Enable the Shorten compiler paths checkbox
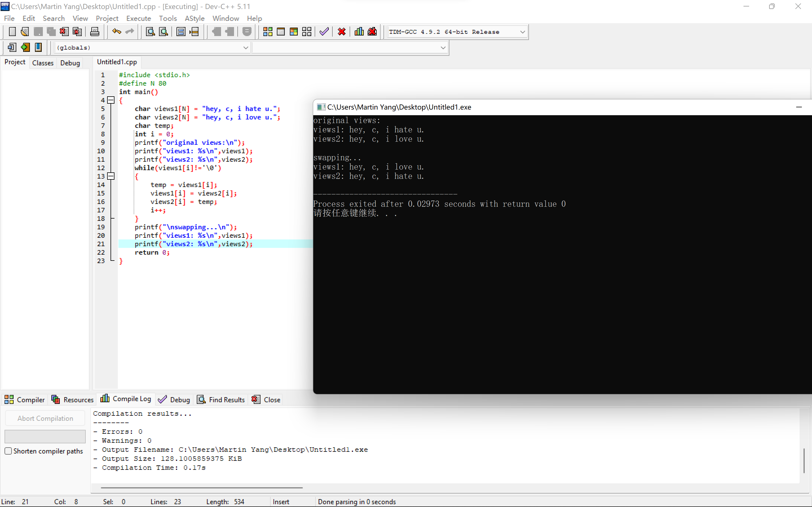 click(8, 451)
